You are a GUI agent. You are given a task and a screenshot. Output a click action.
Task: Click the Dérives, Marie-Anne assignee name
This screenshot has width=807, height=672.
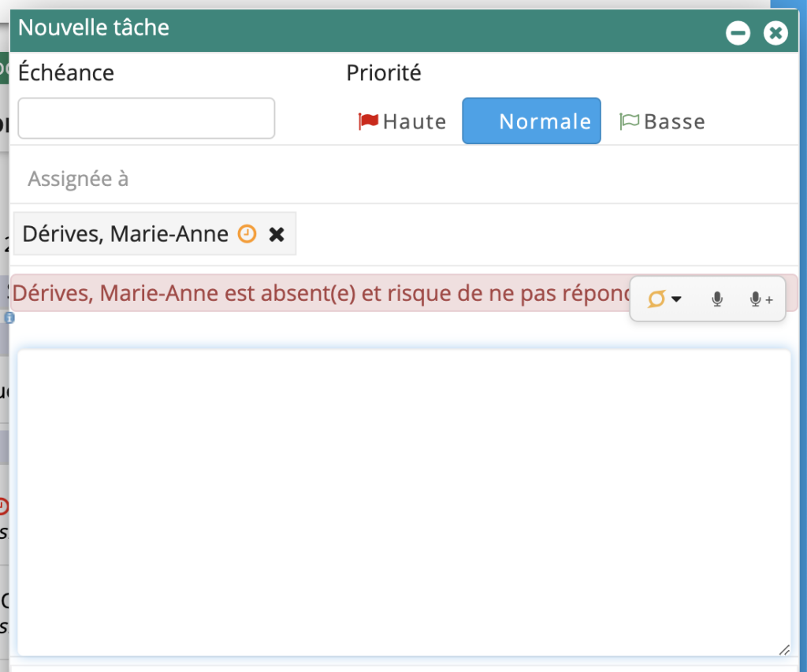coord(125,234)
